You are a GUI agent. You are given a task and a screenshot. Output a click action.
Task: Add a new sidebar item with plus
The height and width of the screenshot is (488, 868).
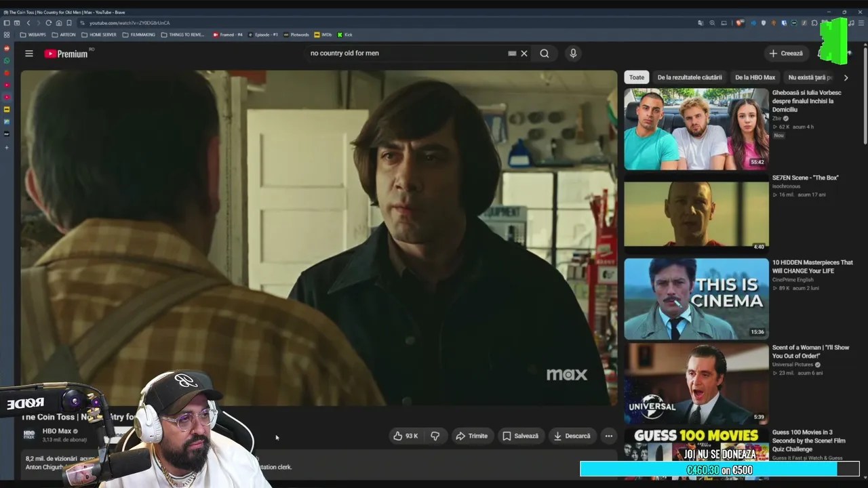(x=7, y=147)
